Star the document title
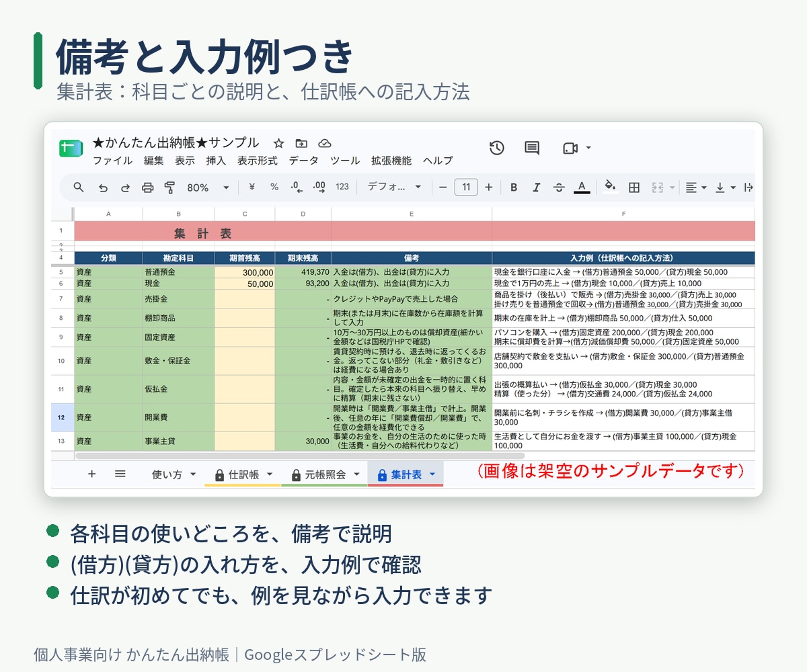 [x=278, y=143]
